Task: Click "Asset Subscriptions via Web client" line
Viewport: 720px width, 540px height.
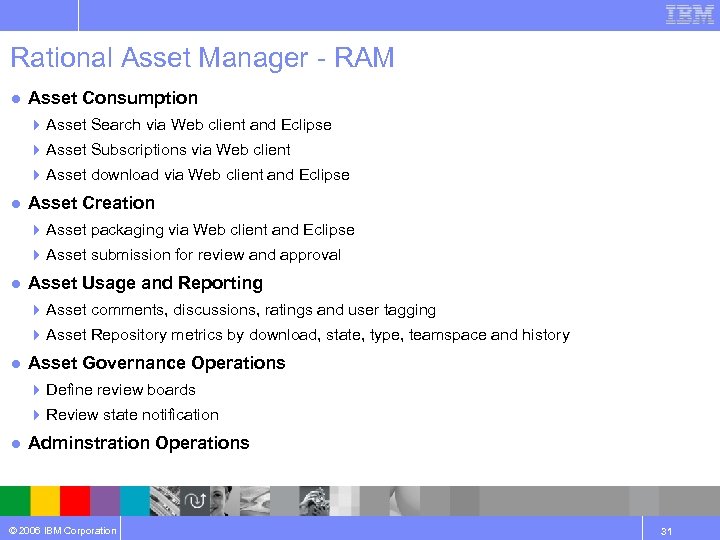Action: [168, 150]
